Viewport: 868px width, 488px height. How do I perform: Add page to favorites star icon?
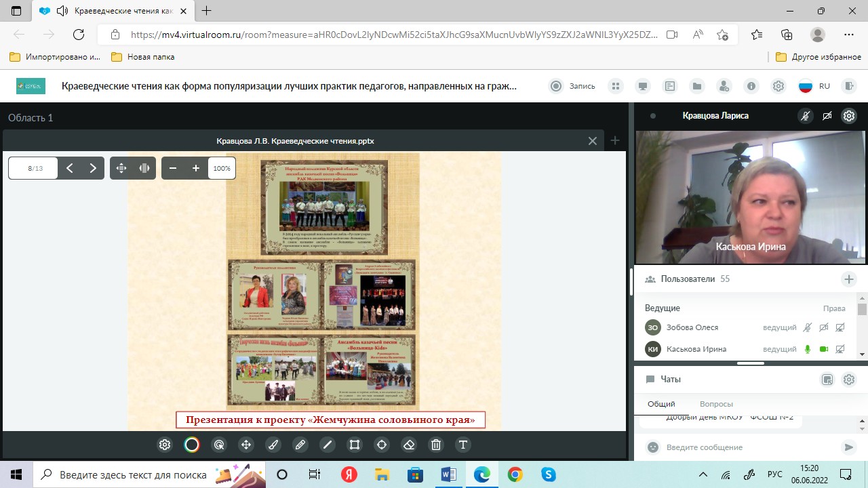[x=723, y=35]
